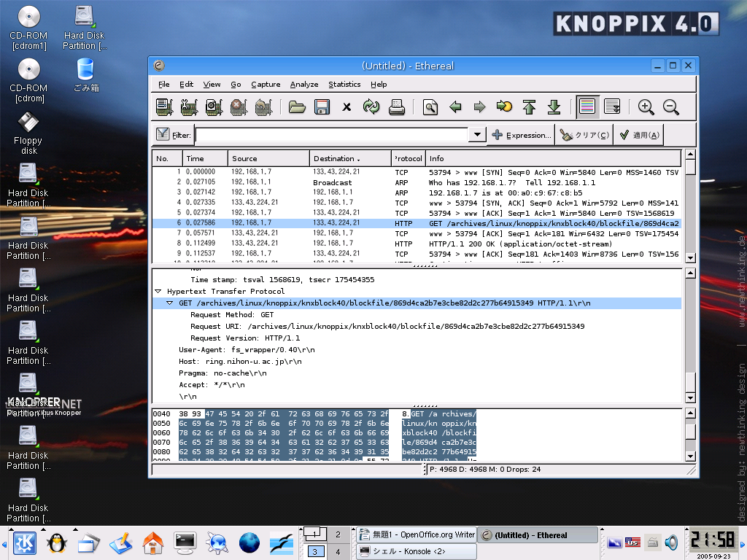
Task: Switch to the Konsole <2> taskbar entry
Action: (417, 551)
